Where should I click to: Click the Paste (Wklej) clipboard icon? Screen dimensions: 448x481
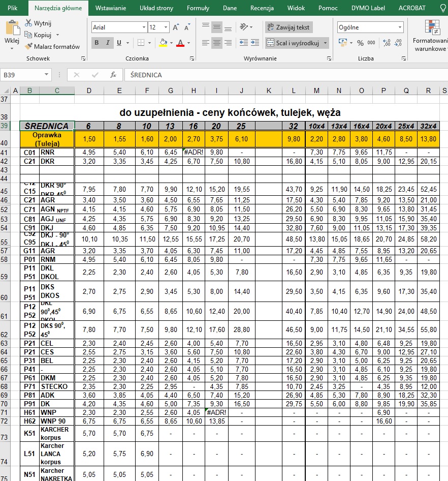tap(12, 27)
